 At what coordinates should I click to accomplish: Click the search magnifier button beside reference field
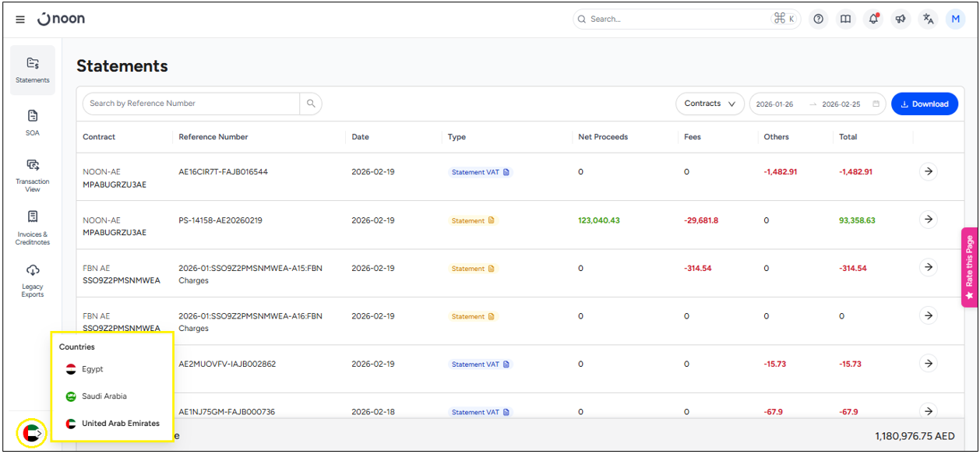pyautogui.click(x=311, y=104)
